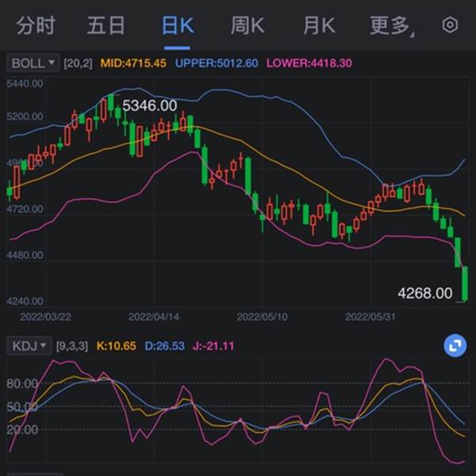Click KDJ parameters [9,3,3] label

point(72,346)
